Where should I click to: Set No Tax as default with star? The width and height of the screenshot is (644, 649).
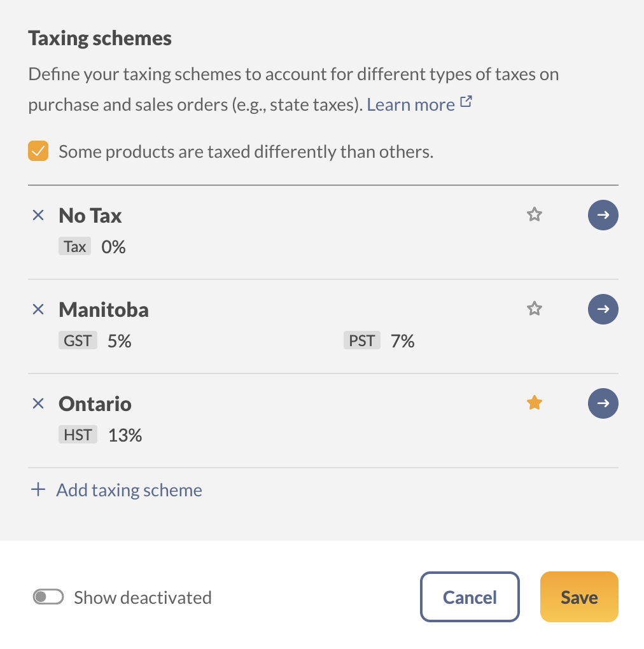click(535, 215)
